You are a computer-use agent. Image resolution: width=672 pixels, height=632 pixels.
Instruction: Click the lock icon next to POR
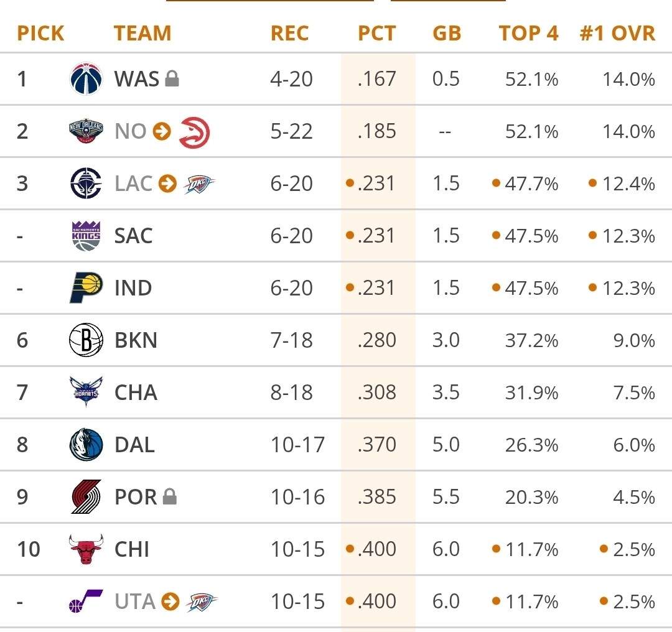coord(169,497)
